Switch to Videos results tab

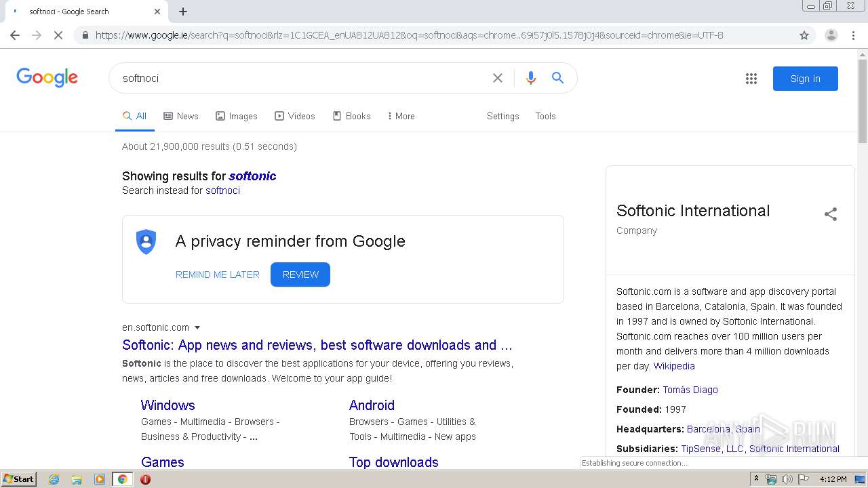(x=295, y=116)
